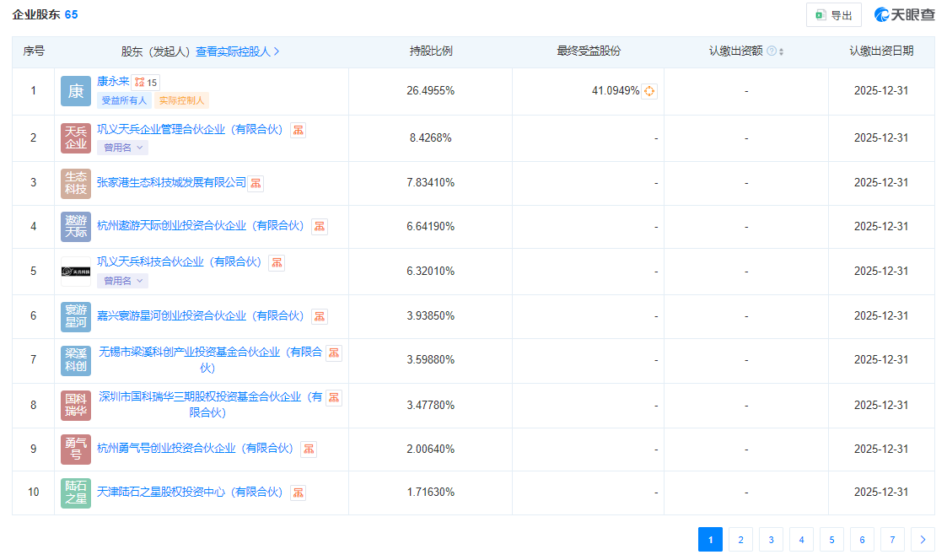Open 天津陆石之星股权投资中心 link

point(190,492)
